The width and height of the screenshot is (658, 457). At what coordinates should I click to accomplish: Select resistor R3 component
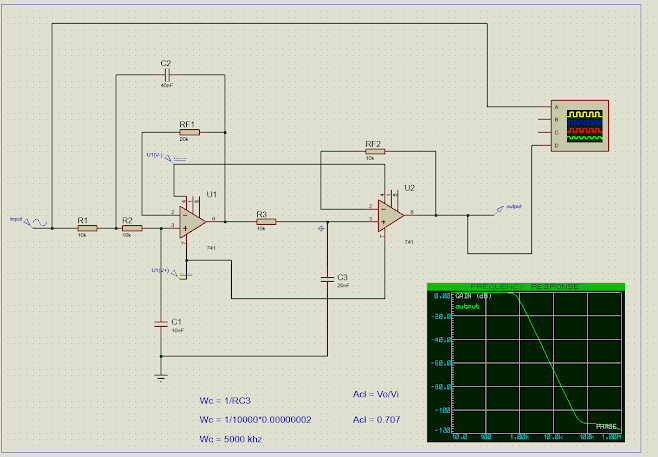coord(266,222)
